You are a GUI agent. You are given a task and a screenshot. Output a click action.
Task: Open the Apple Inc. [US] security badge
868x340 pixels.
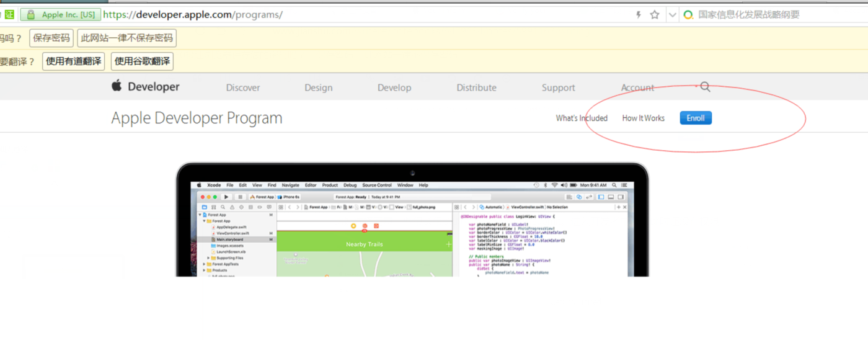[x=60, y=14]
